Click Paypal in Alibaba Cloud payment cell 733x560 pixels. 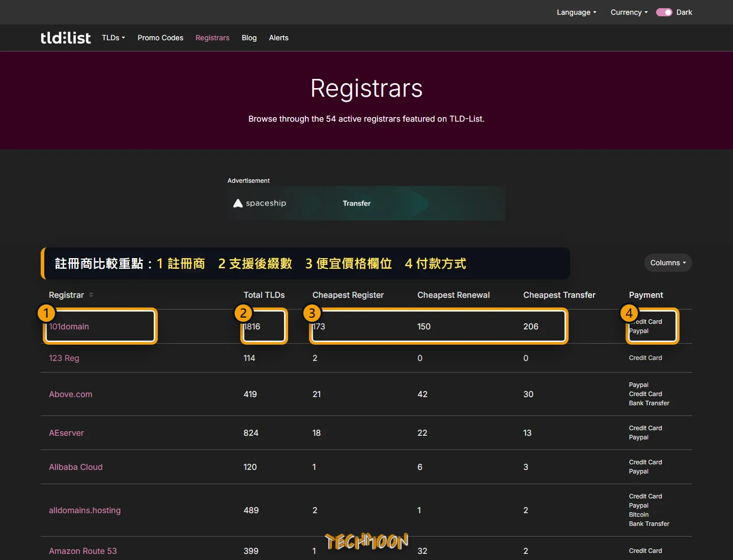pyautogui.click(x=639, y=471)
